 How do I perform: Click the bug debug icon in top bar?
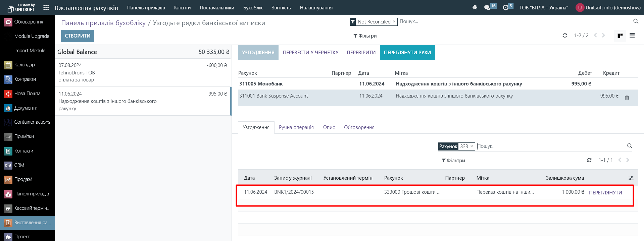click(x=475, y=7)
